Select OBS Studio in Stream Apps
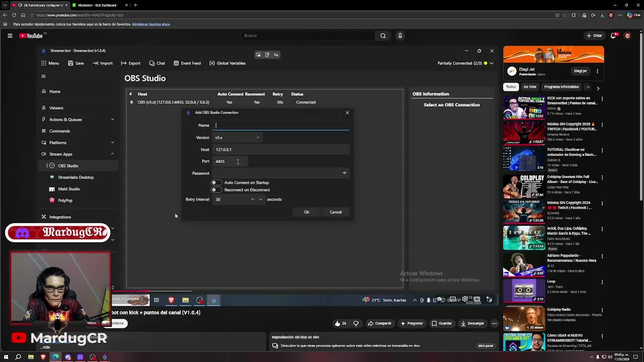This screenshot has width=644, height=362. coord(68,165)
